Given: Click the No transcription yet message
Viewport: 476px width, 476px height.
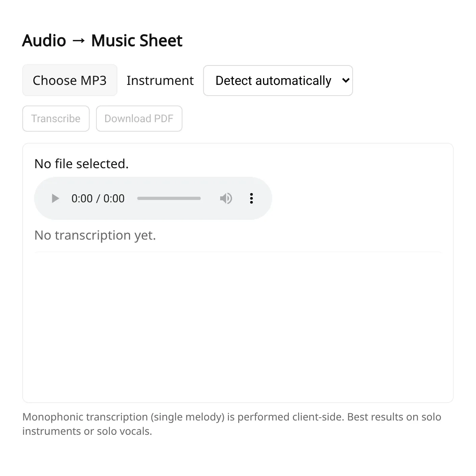Looking at the screenshot, I should [x=95, y=235].
